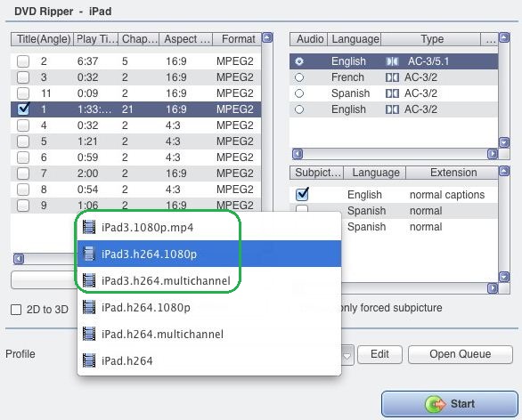Select English AC-3/5.1 audio radio button

(299, 61)
